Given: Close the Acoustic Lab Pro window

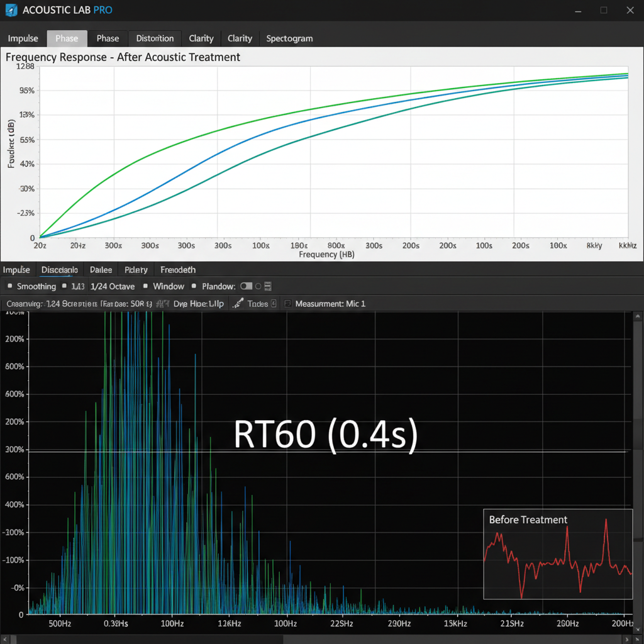Looking at the screenshot, I should point(630,10).
